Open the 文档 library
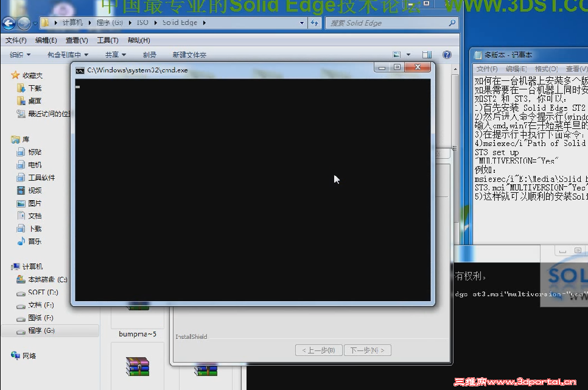Viewport: 588px width, 390px height. click(x=29, y=216)
